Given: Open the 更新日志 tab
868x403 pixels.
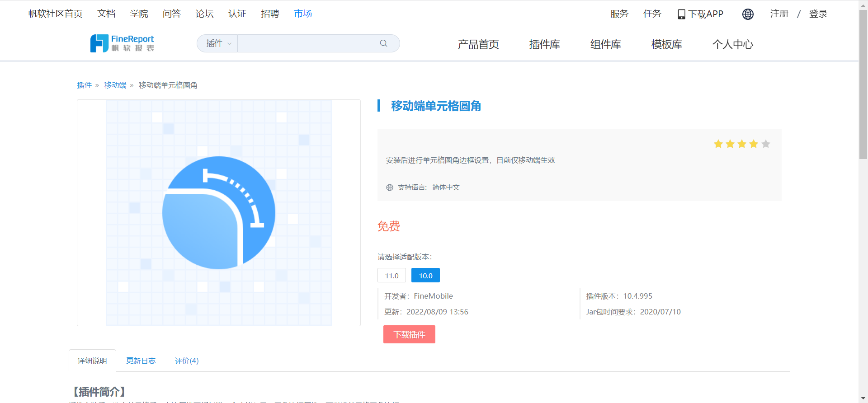Looking at the screenshot, I should pos(141,361).
